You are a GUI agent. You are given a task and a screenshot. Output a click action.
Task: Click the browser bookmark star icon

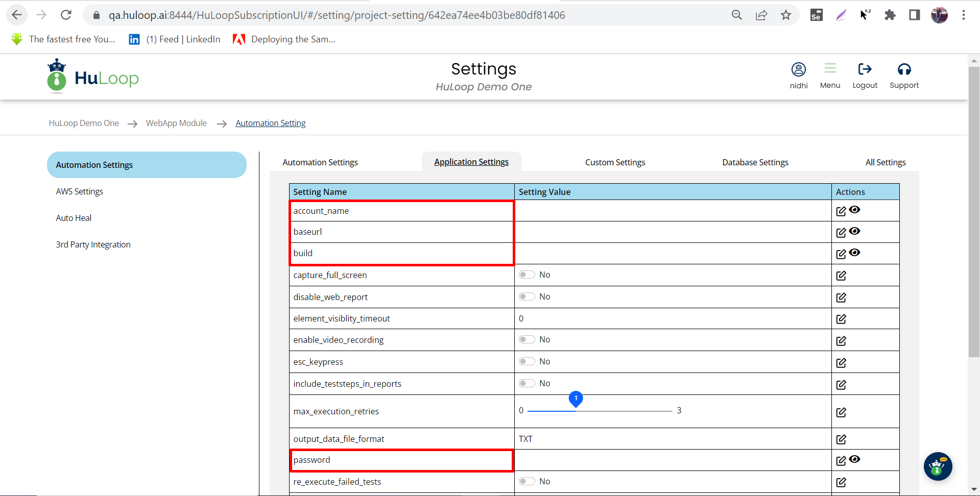pos(785,15)
